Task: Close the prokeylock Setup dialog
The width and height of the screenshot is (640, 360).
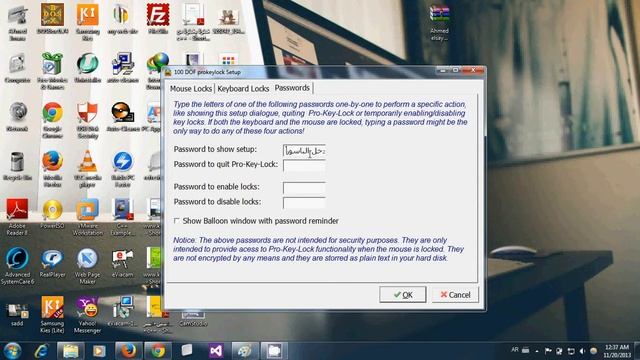Action: click(x=473, y=71)
